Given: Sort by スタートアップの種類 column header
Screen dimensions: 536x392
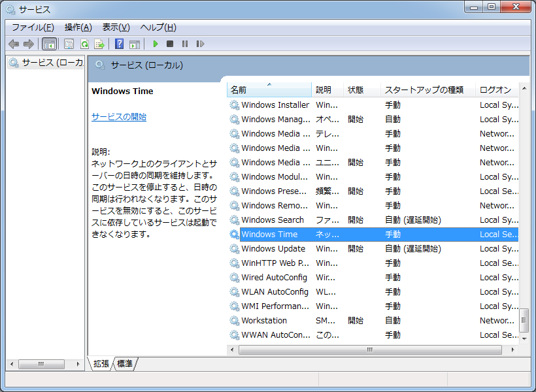Looking at the screenshot, I should coord(424,90).
